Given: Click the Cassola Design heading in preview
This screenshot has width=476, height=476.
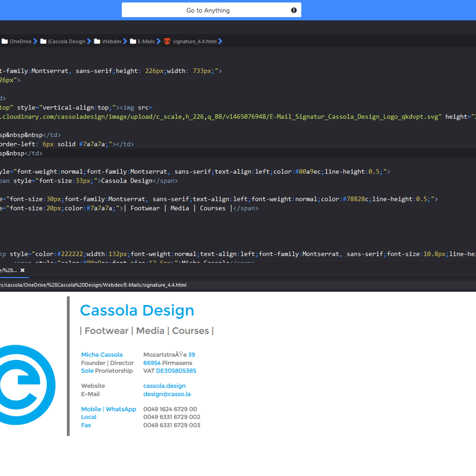Looking at the screenshot, I should (137, 310).
